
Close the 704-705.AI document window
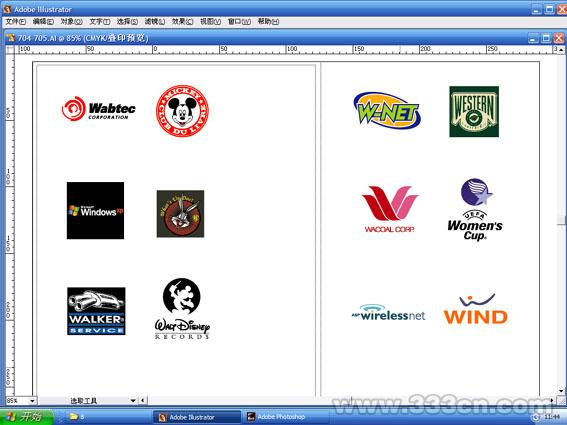click(559, 38)
